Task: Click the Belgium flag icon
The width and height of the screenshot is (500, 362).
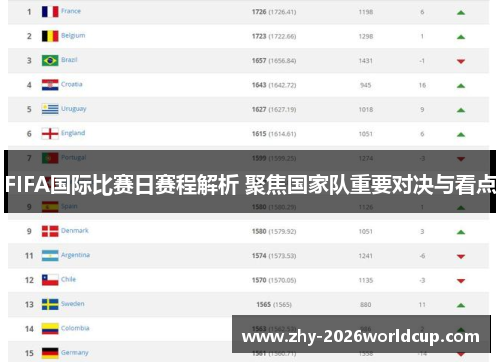Action: (50, 36)
